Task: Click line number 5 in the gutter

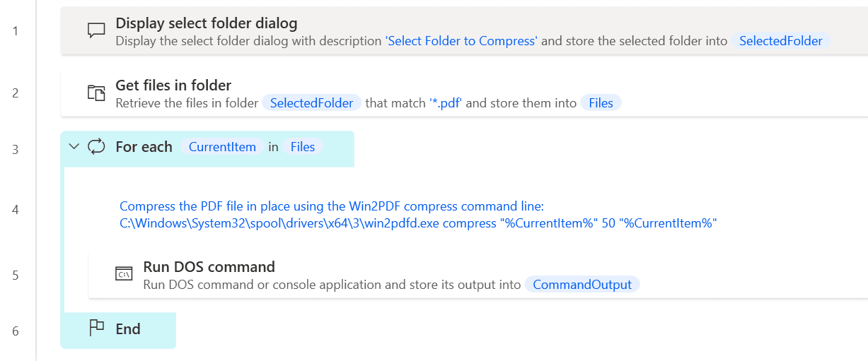Action: tap(16, 276)
